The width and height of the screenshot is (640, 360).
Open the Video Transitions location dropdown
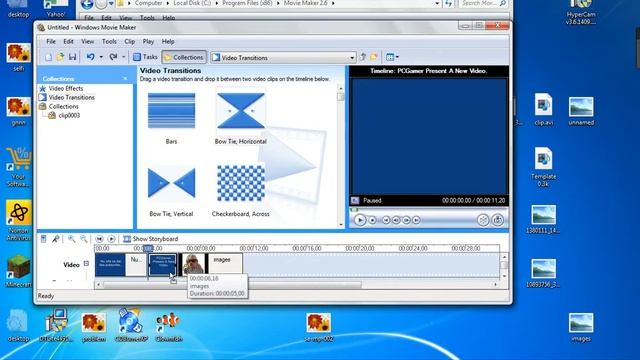(352, 58)
